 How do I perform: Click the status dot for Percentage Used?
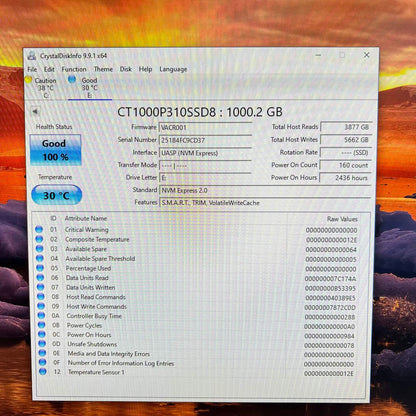pos(40,268)
